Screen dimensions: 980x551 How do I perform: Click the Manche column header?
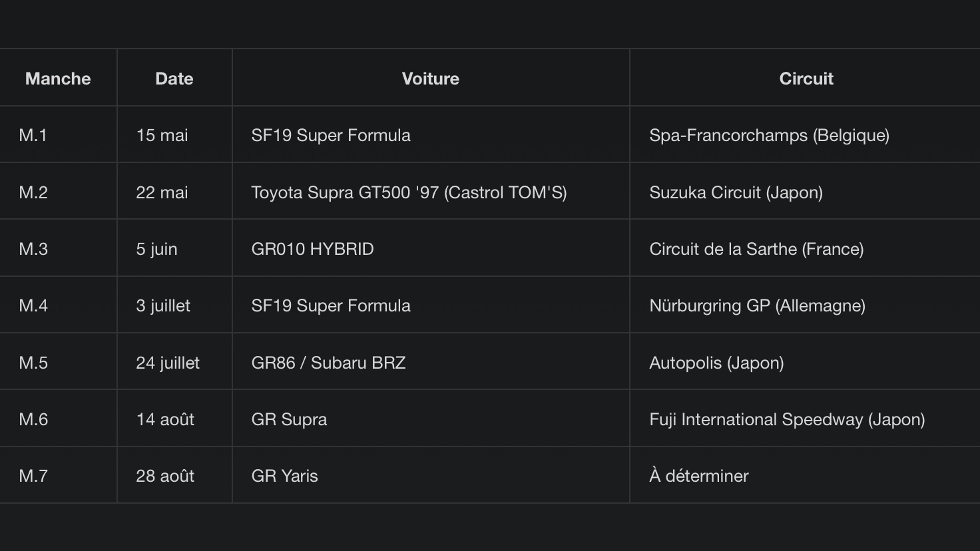pyautogui.click(x=58, y=78)
